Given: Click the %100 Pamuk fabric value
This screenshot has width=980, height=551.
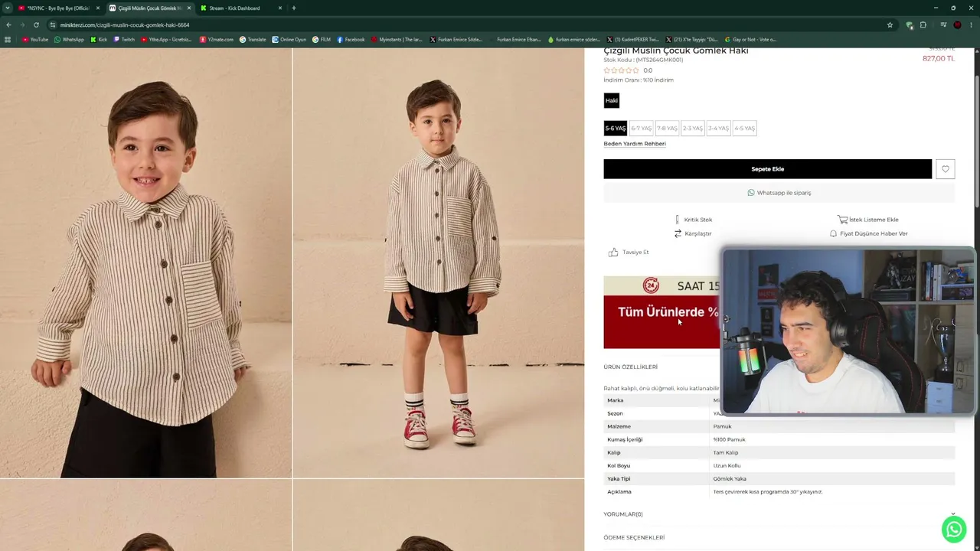Looking at the screenshot, I should [x=729, y=439].
